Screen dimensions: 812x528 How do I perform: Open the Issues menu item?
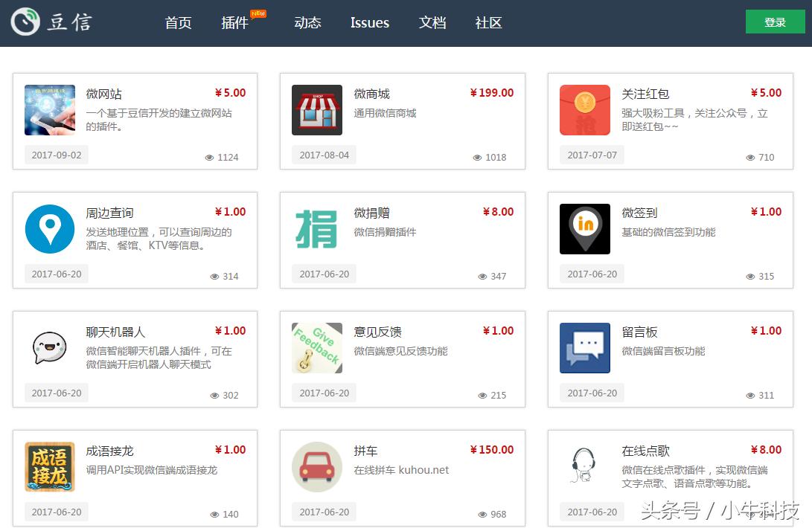pyautogui.click(x=369, y=23)
